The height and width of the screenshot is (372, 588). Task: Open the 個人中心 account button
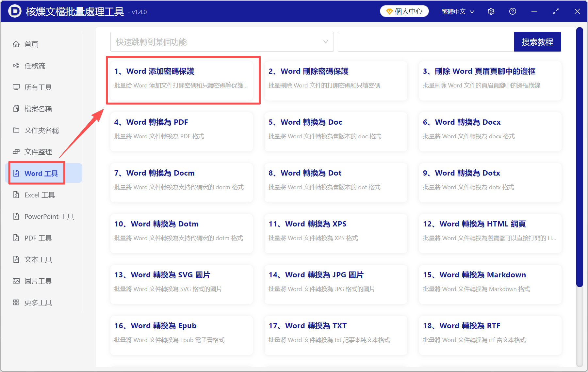(x=404, y=11)
